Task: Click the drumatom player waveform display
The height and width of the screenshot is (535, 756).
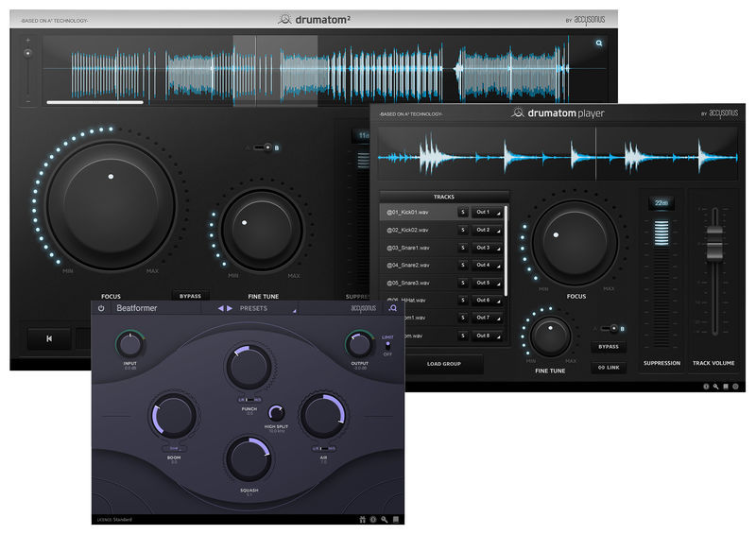Action: 558,154
